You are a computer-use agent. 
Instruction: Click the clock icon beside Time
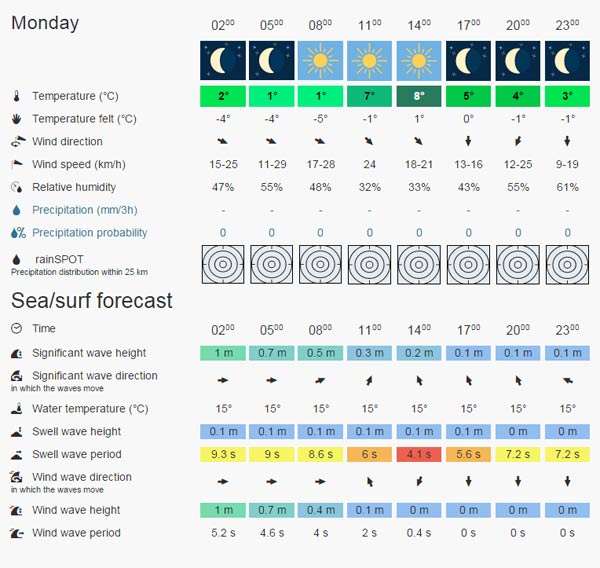tap(16, 328)
